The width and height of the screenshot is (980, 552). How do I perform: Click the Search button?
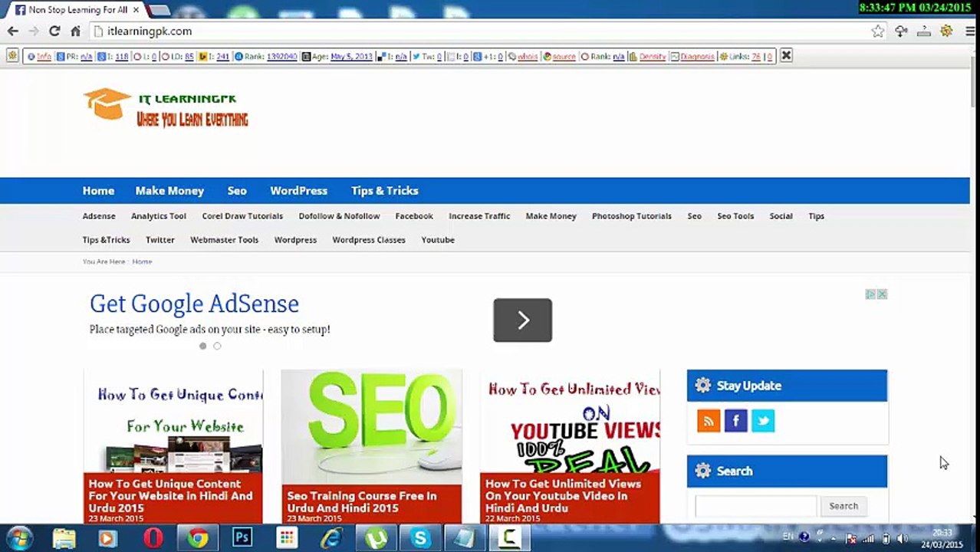coord(844,506)
